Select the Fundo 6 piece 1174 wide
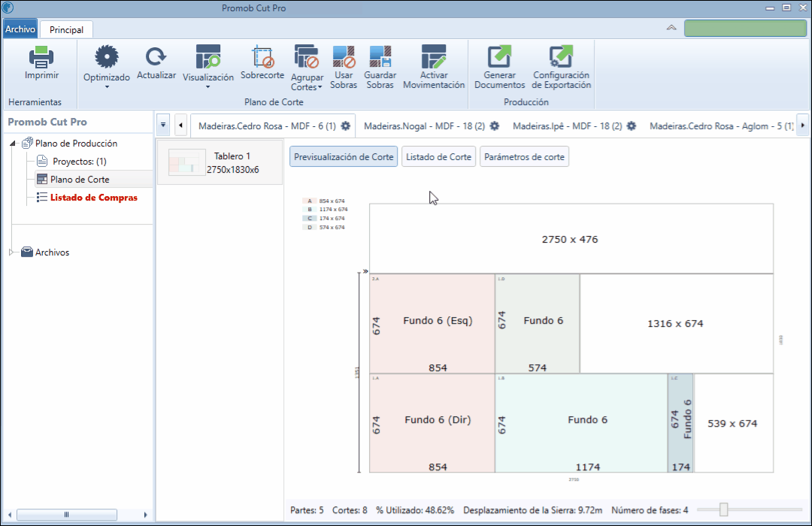The width and height of the screenshot is (812, 526). click(x=581, y=423)
